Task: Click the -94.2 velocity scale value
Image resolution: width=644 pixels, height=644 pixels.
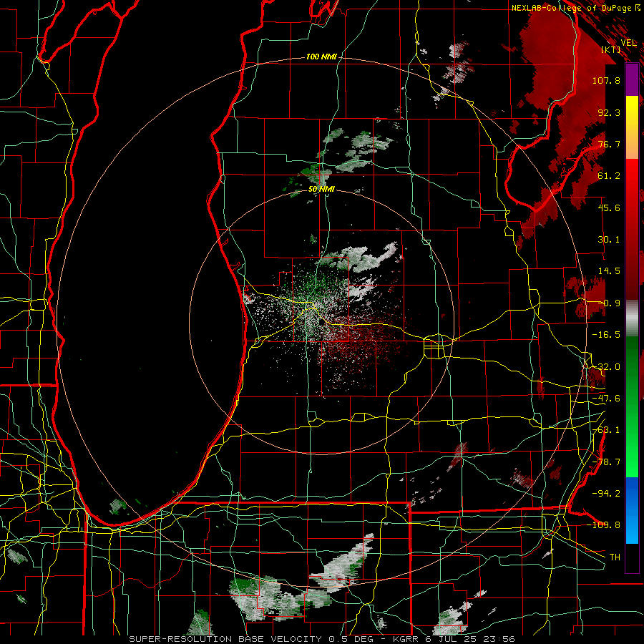Action: (x=606, y=494)
